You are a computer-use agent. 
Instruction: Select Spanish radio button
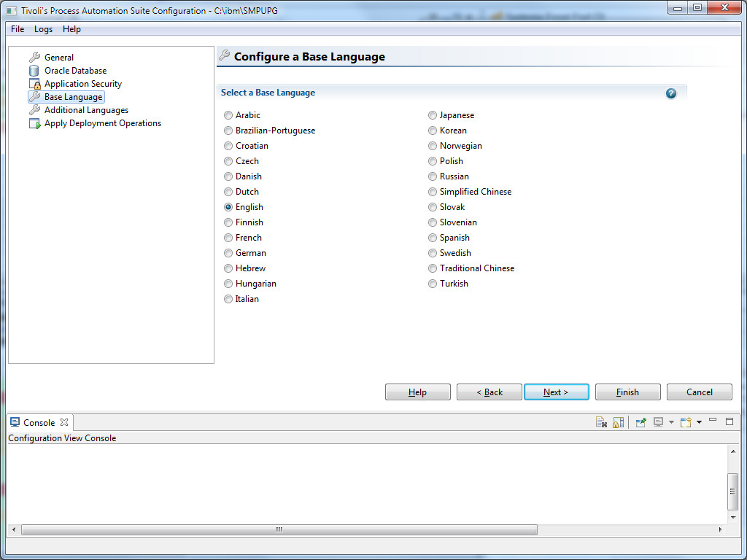[x=432, y=238]
